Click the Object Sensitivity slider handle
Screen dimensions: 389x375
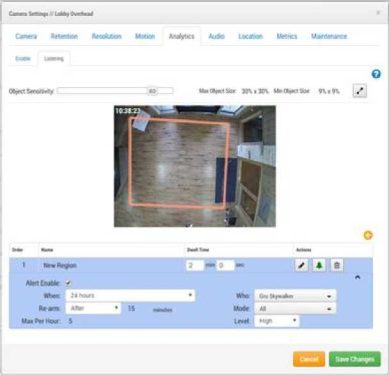pyautogui.click(x=152, y=91)
